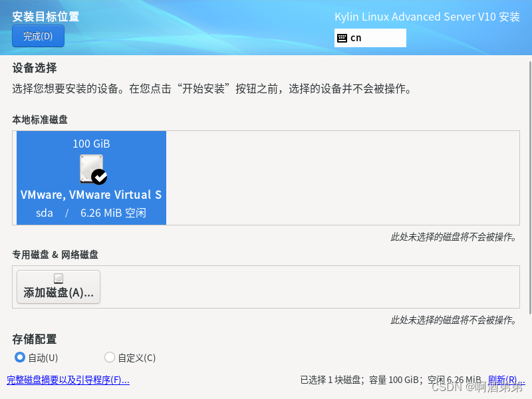Click the 刷新(R)... refresh link

[506, 380]
